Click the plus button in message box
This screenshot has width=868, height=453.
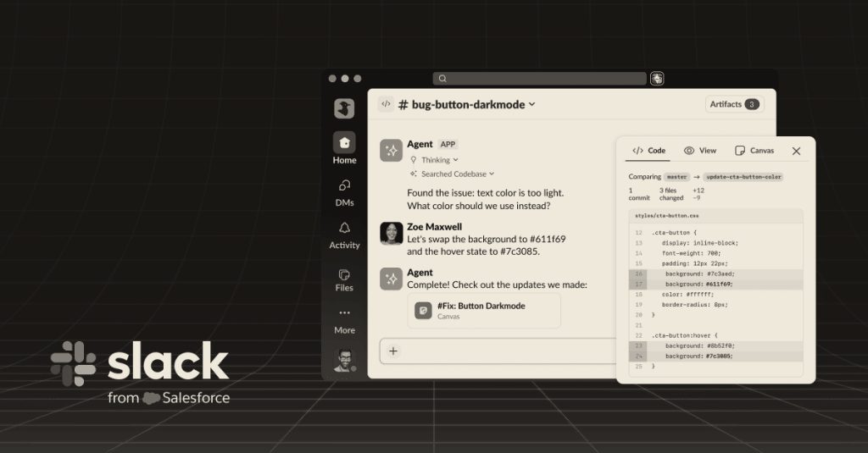coord(393,351)
